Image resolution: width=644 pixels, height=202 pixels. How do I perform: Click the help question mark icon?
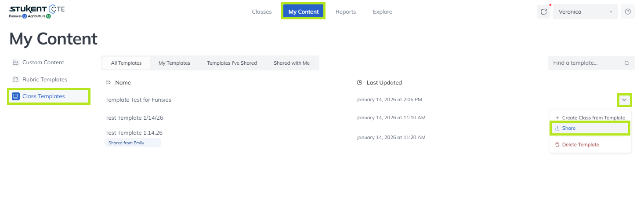click(627, 12)
